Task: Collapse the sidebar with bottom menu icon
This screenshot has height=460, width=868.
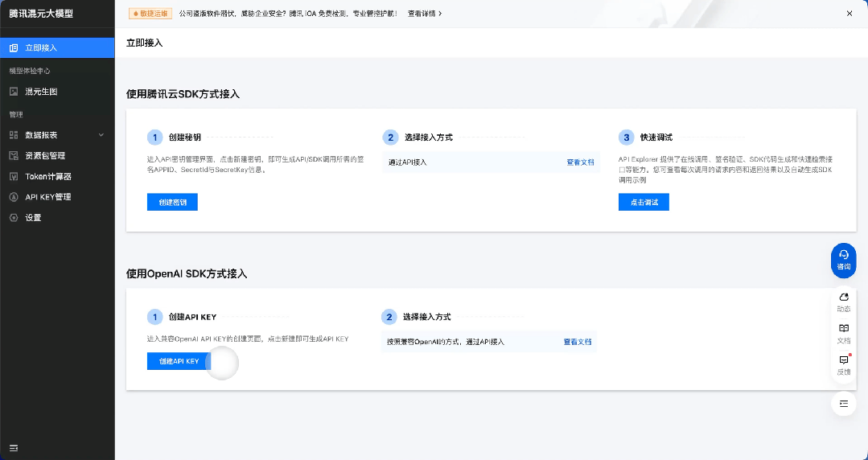Action: 14,448
